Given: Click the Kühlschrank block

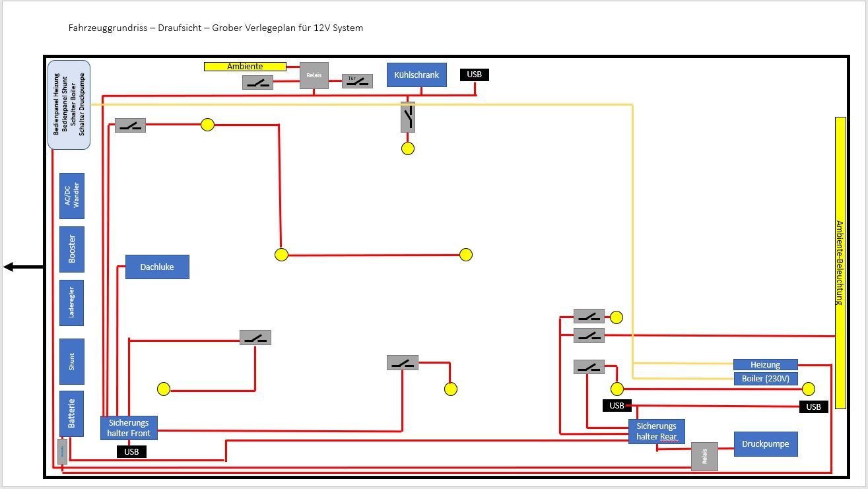Looking at the screenshot, I should (x=417, y=75).
